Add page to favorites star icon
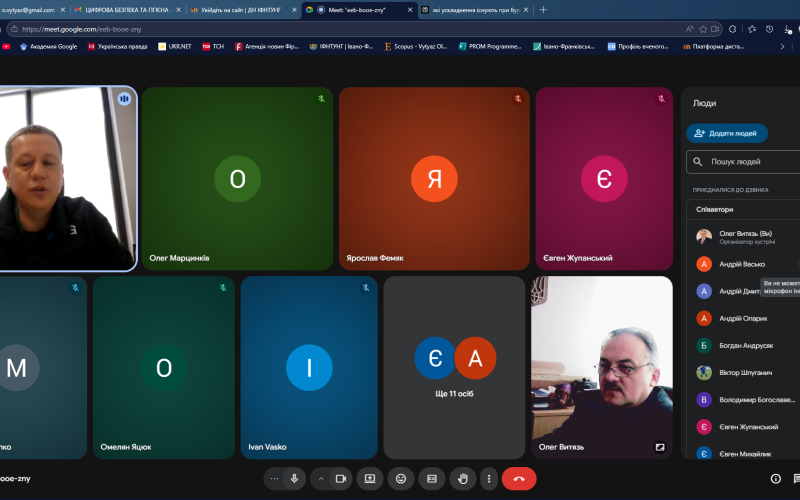800x500 pixels. point(703,29)
